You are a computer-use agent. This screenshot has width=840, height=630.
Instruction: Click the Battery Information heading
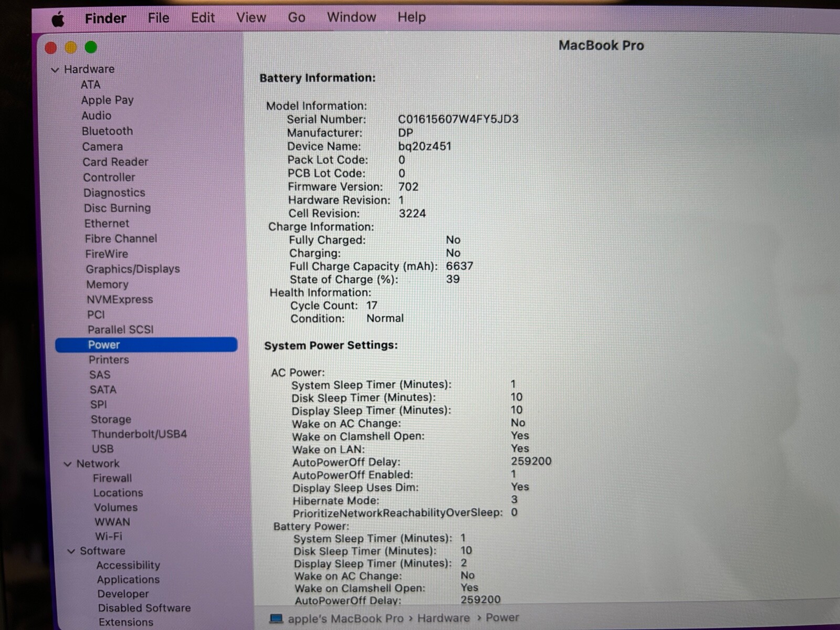pyautogui.click(x=318, y=78)
